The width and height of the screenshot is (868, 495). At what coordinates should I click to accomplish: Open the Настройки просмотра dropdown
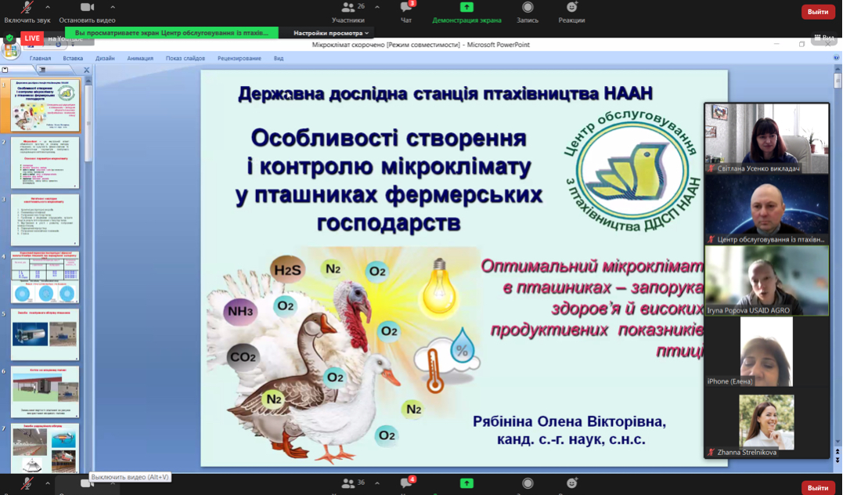pos(330,33)
